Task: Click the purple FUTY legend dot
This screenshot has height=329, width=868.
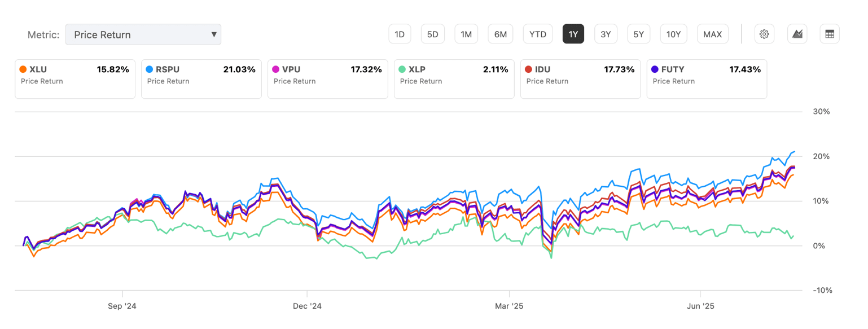Action: click(655, 69)
